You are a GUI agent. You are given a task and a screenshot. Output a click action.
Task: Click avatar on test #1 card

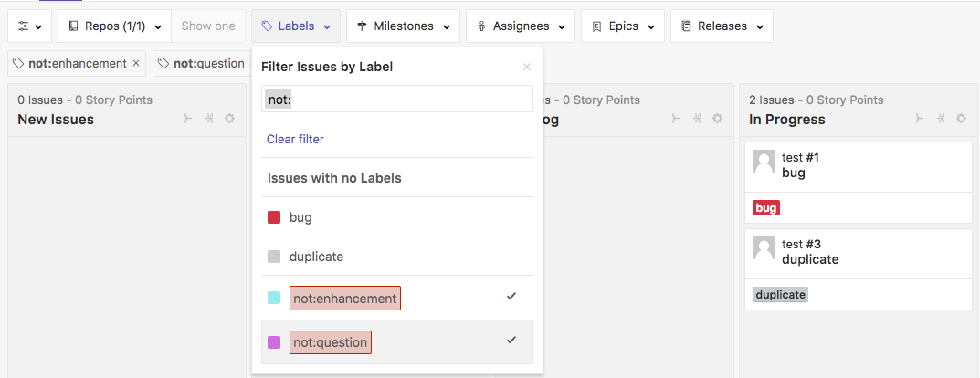point(764,162)
